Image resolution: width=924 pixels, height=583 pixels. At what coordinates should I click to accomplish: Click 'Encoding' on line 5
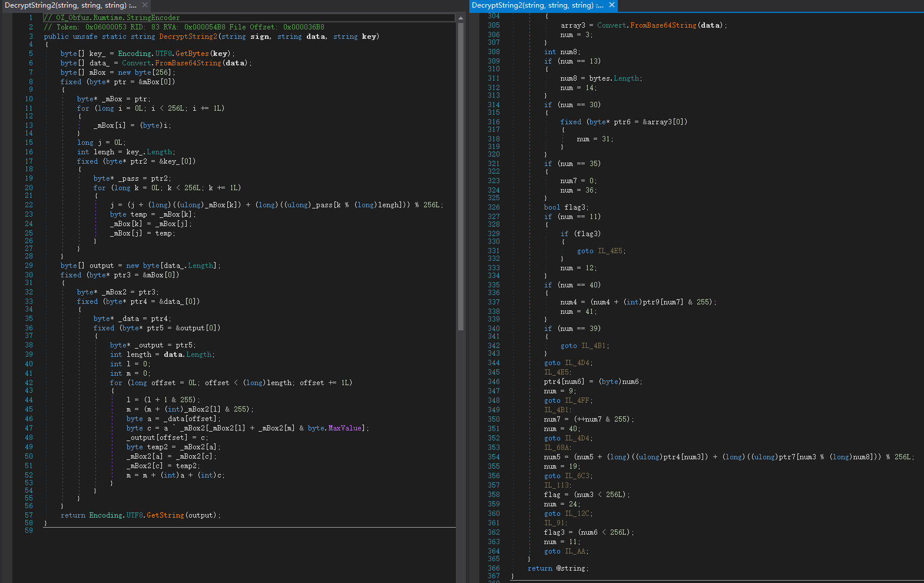point(134,54)
